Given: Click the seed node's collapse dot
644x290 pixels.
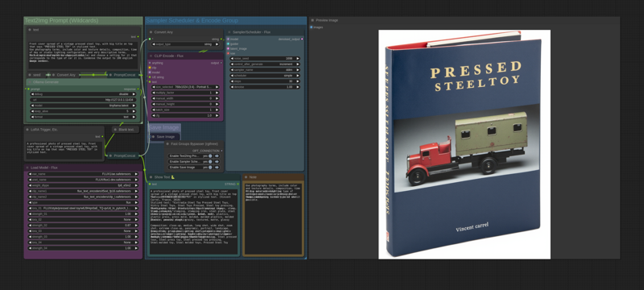Looking at the screenshot, I should tap(30, 75).
